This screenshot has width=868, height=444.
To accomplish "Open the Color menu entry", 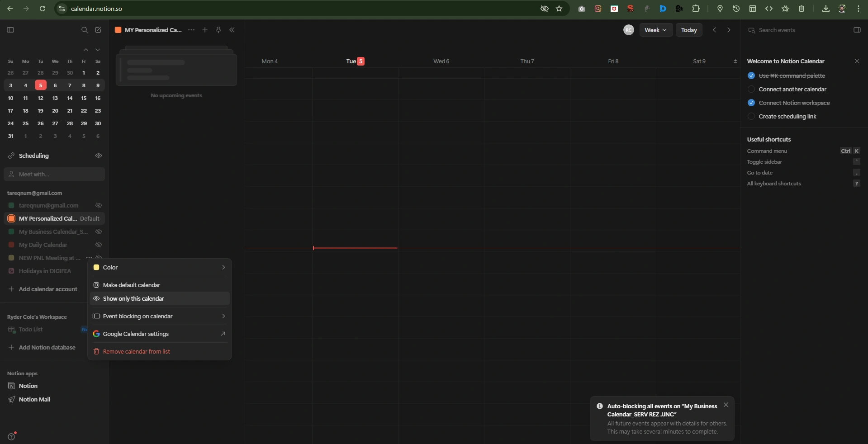I will pos(160,267).
